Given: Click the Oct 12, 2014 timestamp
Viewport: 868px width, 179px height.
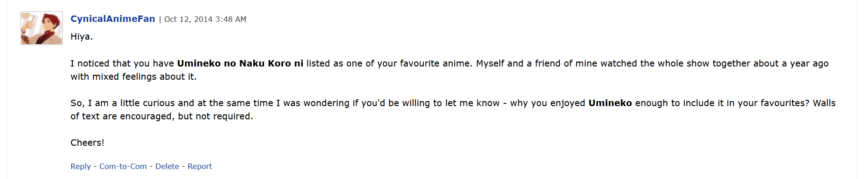Looking at the screenshot, I should click(205, 19).
